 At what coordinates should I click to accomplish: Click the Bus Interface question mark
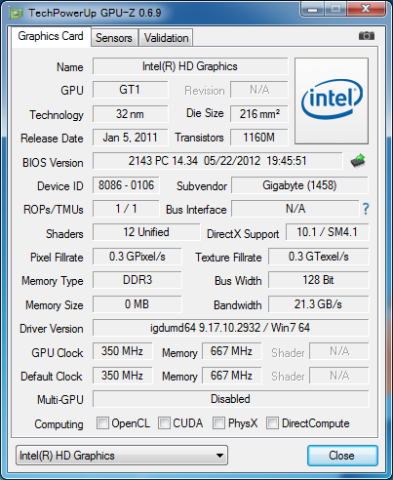click(x=366, y=209)
